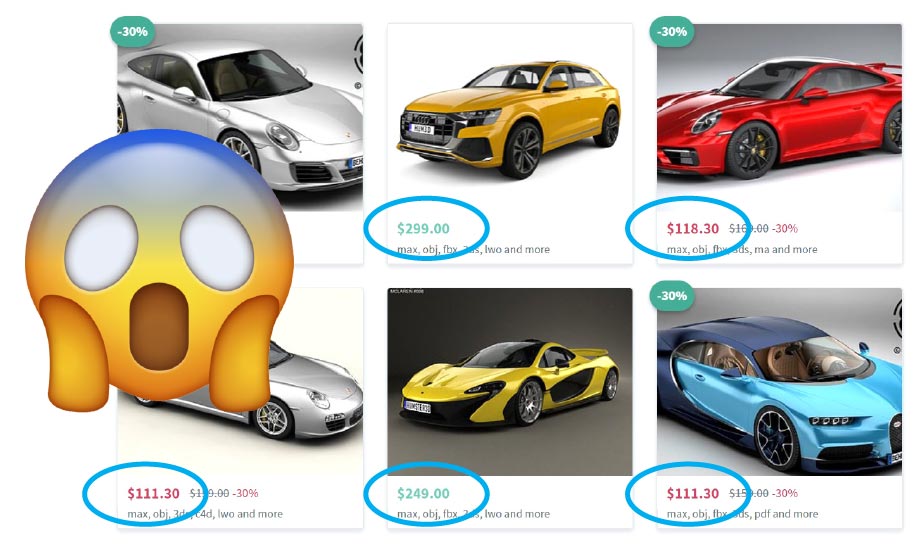Select the $249.00 price of yellow McLaren

(x=423, y=493)
